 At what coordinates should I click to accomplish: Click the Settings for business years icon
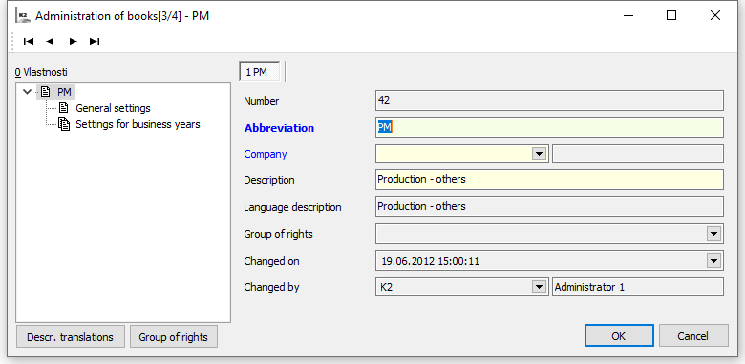(x=64, y=125)
